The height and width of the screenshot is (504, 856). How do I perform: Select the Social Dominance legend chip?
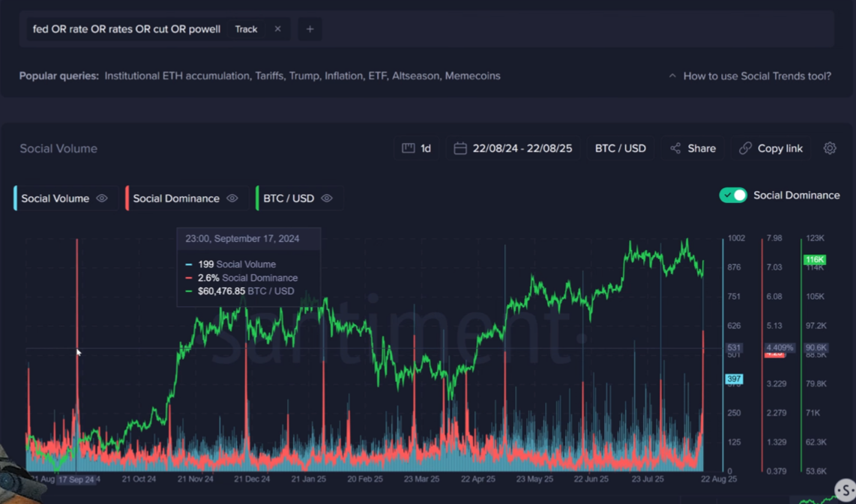click(176, 198)
